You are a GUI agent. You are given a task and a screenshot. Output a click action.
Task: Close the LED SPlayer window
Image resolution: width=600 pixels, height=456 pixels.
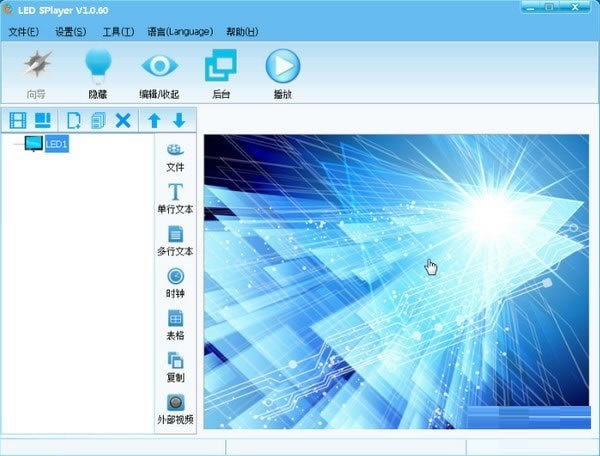575,7
